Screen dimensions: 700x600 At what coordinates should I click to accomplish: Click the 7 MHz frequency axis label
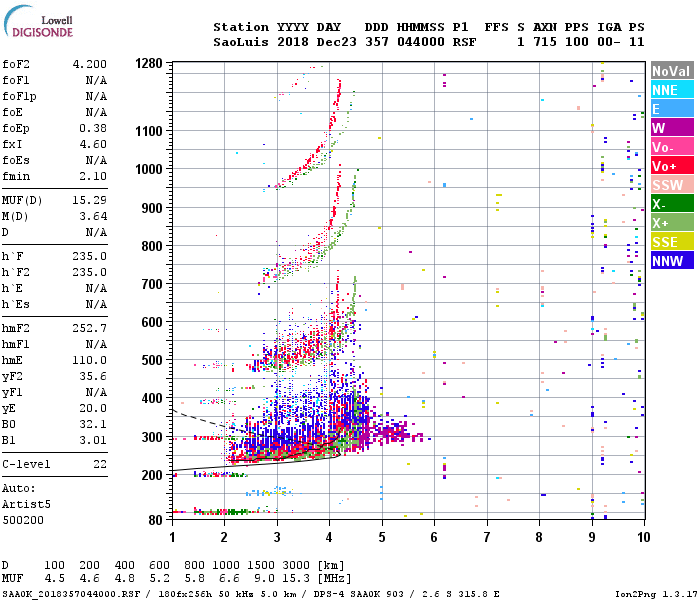487,537
